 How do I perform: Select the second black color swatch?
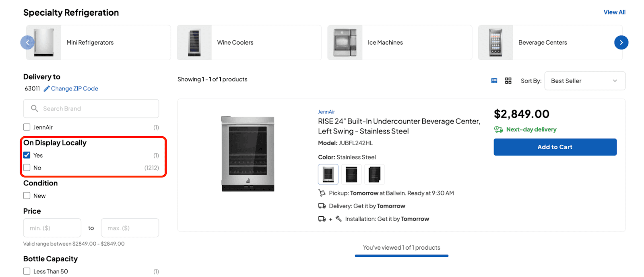point(374,174)
